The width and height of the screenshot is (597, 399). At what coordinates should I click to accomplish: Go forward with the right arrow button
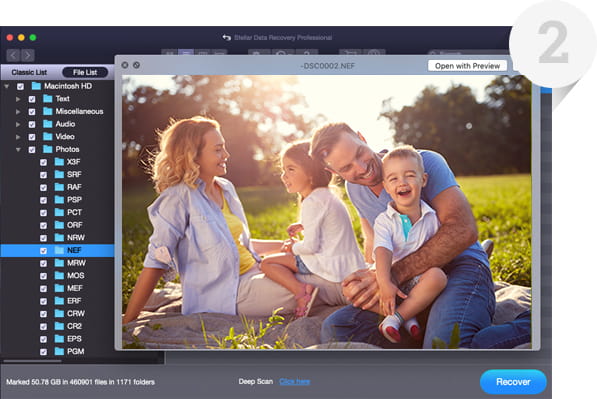(x=27, y=56)
